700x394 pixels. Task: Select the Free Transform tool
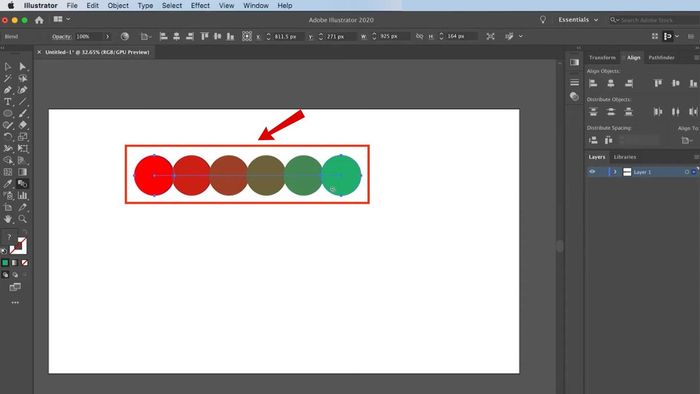(x=22, y=148)
